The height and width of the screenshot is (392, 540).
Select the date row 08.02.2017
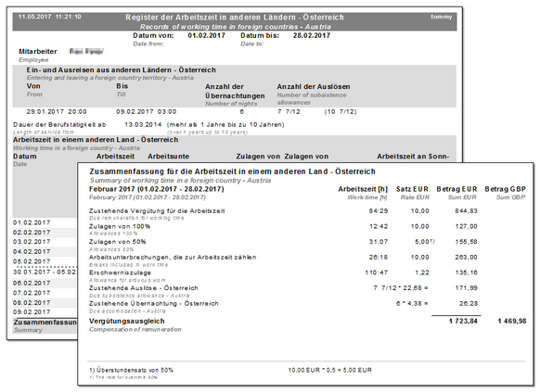tap(32, 303)
